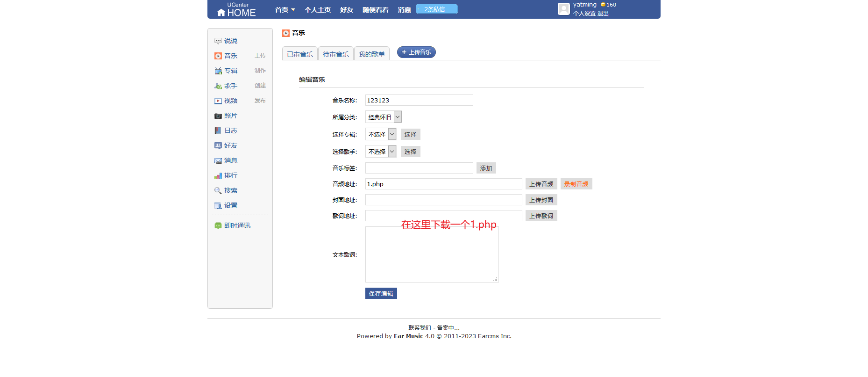
Task: Click the 即时通讯 chat icon
Action: [x=218, y=226]
